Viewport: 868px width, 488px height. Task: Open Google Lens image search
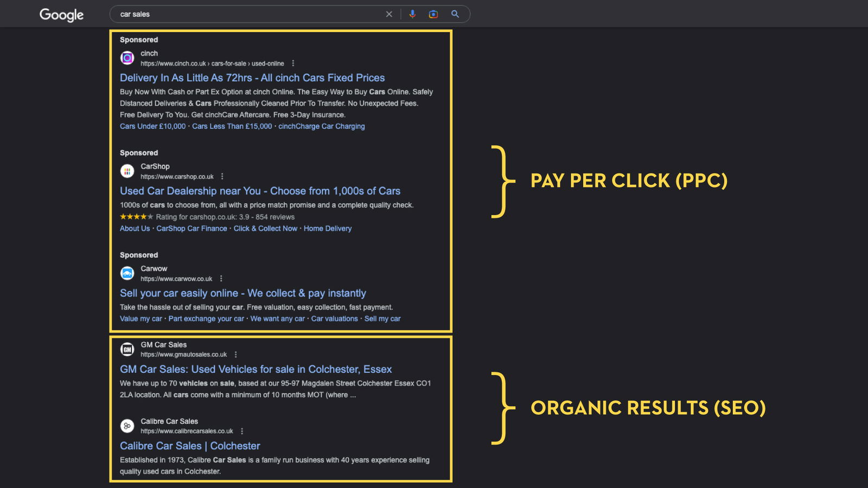click(433, 14)
